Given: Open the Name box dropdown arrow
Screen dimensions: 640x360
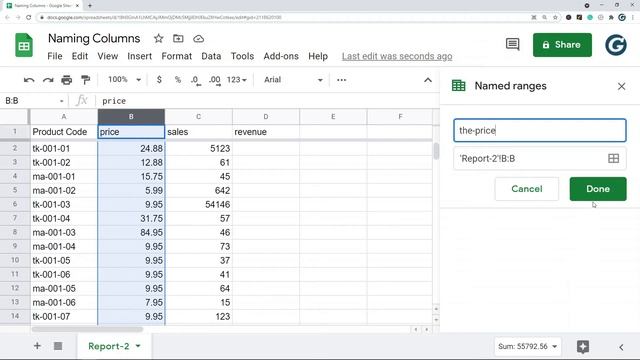Looking at the screenshot, I should click(62, 101).
